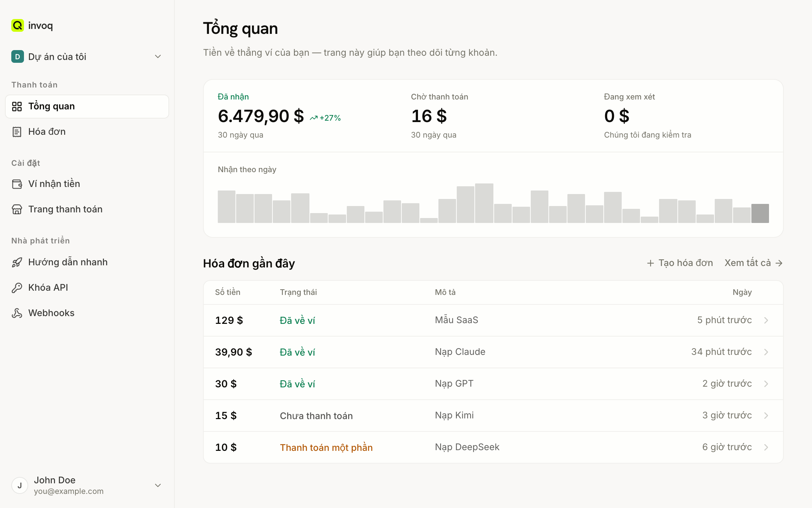Viewport: 812px width, 508px height.
Task: Click the Số tiền column header
Action: [228, 292]
